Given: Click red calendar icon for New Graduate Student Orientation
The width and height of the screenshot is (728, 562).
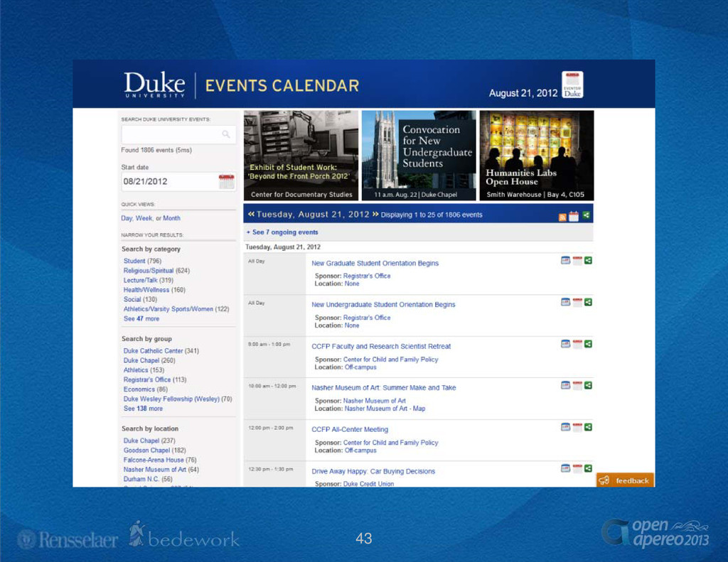Looking at the screenshot, I should pyautogui.click(x=577, y=260).
